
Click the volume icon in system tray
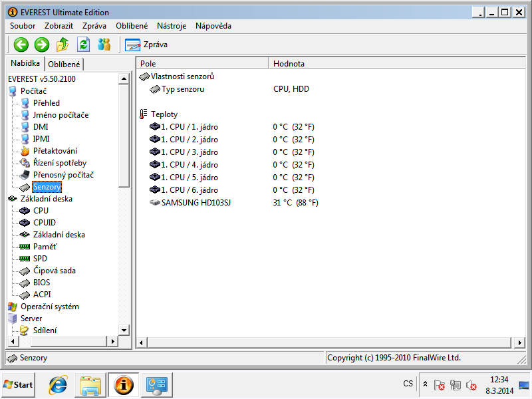tap(471, 385)
